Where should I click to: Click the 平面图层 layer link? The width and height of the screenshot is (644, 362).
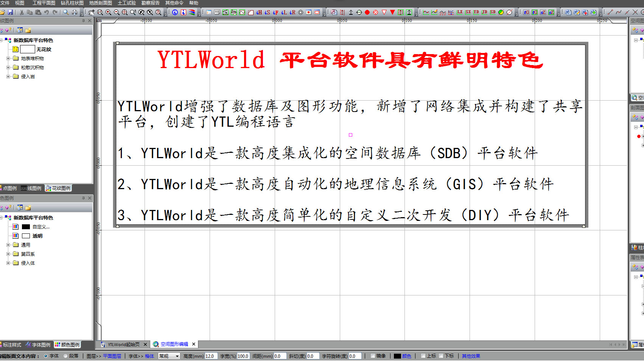[x=112, y=356]
